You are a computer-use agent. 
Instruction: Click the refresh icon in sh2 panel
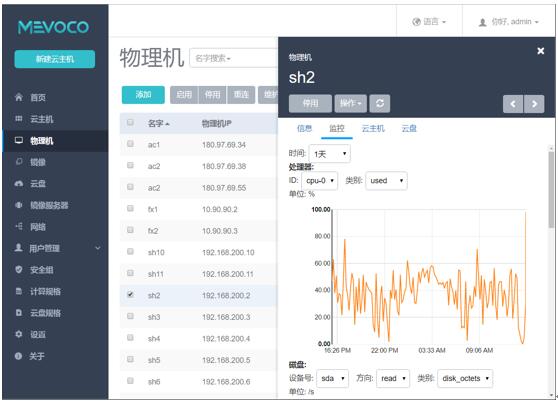pyautogui.click(x=380, y=104)
